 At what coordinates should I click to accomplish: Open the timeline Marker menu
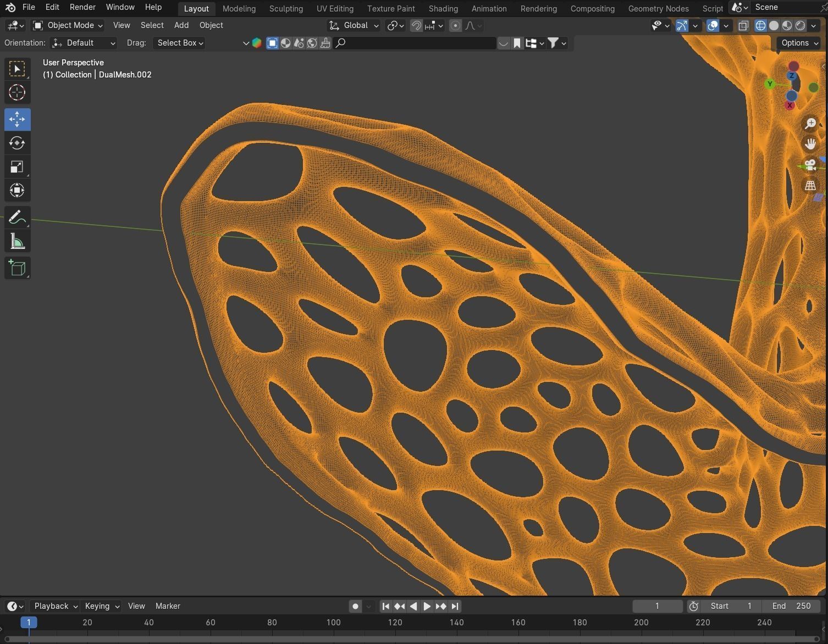point(168,606)
